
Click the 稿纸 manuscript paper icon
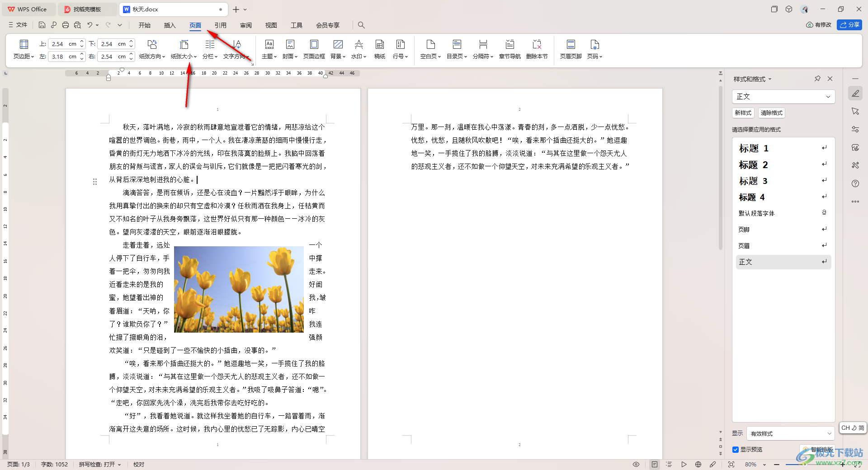coord(380,49)
